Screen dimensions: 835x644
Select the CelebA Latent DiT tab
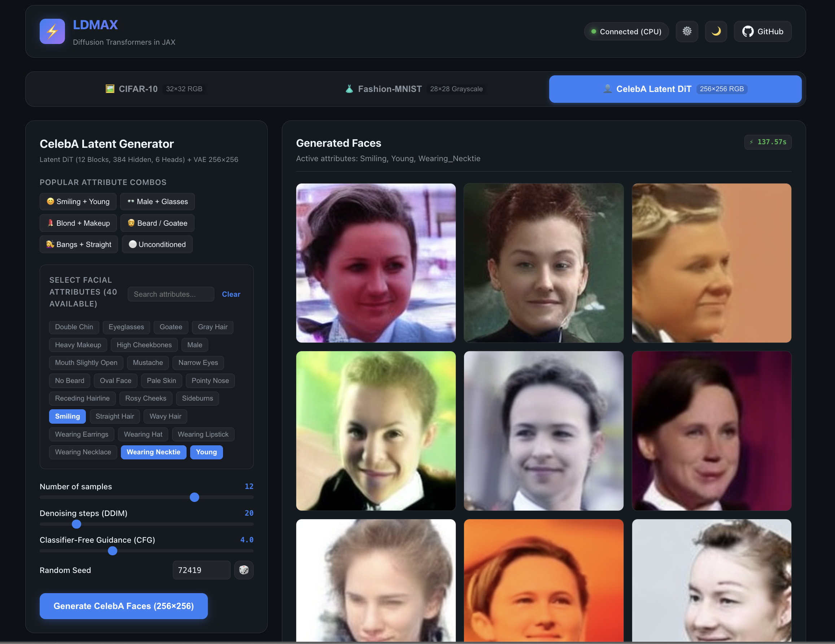coord(675,89)
